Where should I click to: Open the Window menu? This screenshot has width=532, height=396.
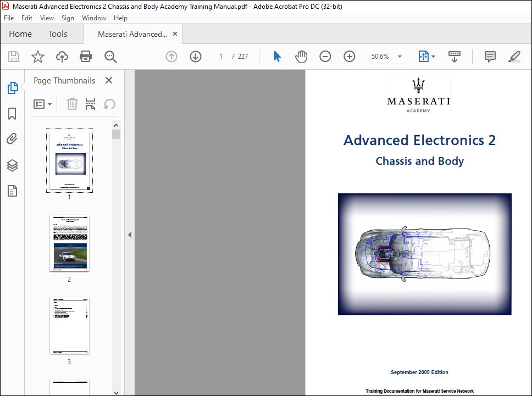pos(94,18)
